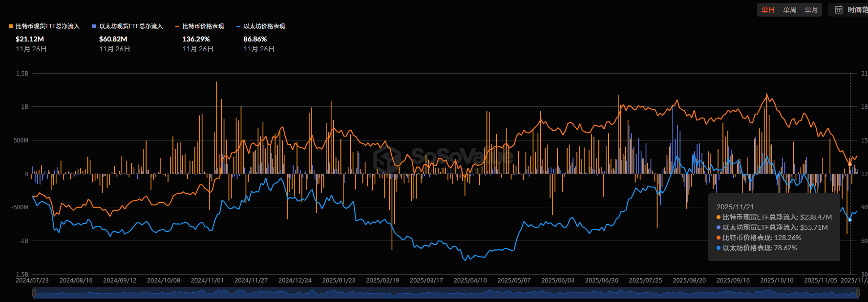This screenshot has height=302, width=868.
Task: Click the orange Bitcoin price legend dash
Action: click(177, 26)
